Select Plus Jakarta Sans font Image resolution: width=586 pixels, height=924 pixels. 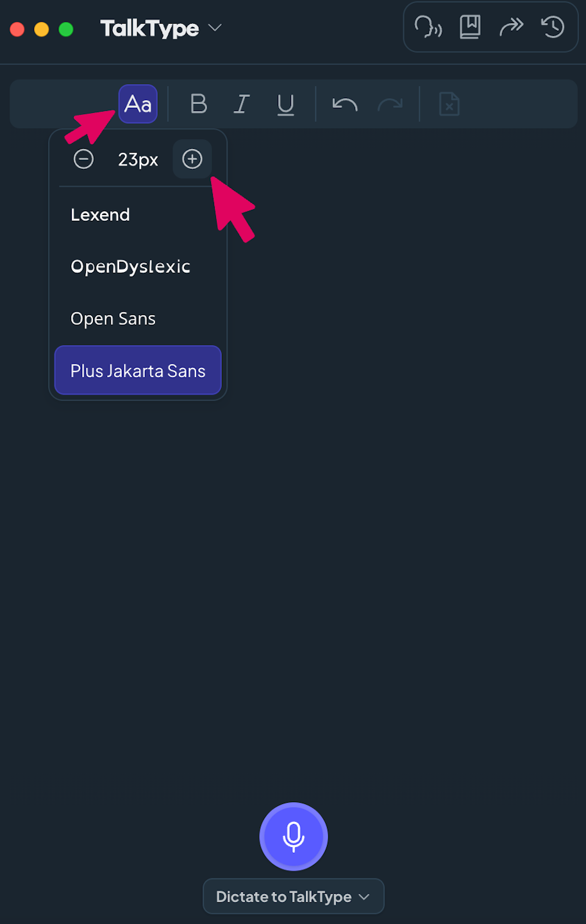tap(138, 370)
